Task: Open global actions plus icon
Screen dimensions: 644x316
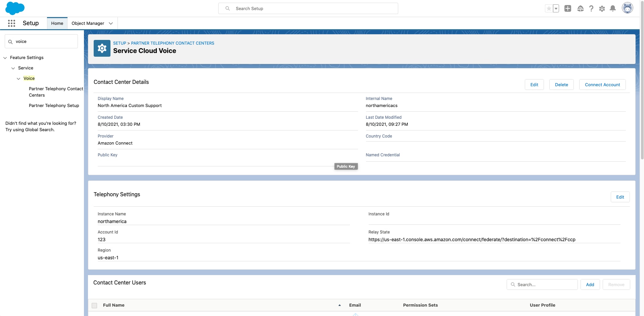Action: tap(568, 8)
